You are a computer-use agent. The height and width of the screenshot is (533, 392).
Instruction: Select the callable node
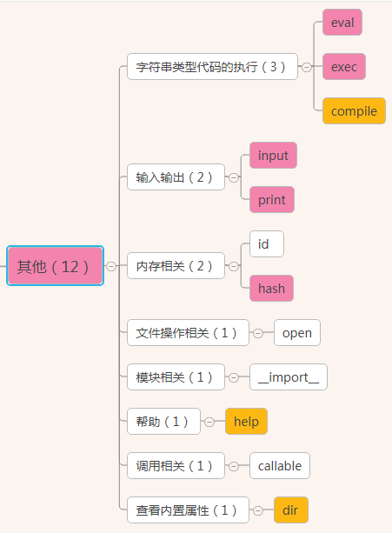280,466
